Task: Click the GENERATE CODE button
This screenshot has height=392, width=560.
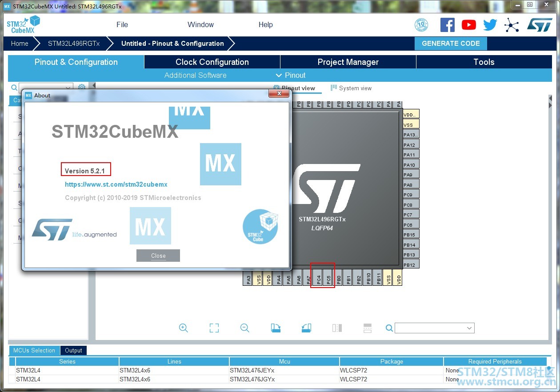Action: click(451, 44)
